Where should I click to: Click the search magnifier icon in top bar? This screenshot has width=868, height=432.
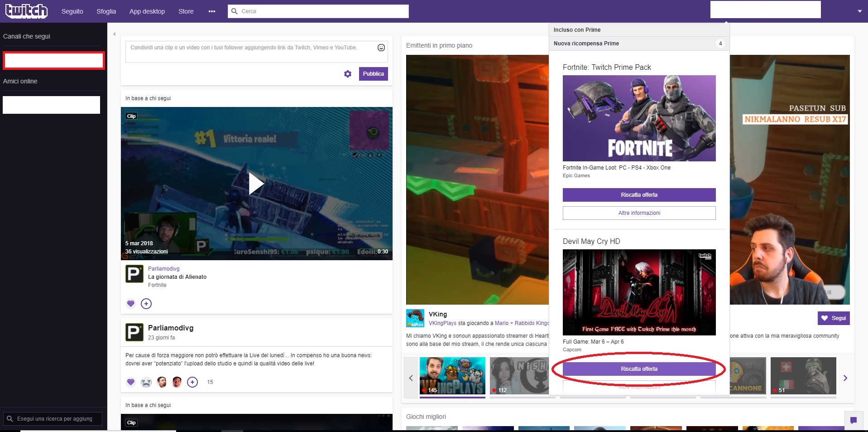(x=235, y=11)
